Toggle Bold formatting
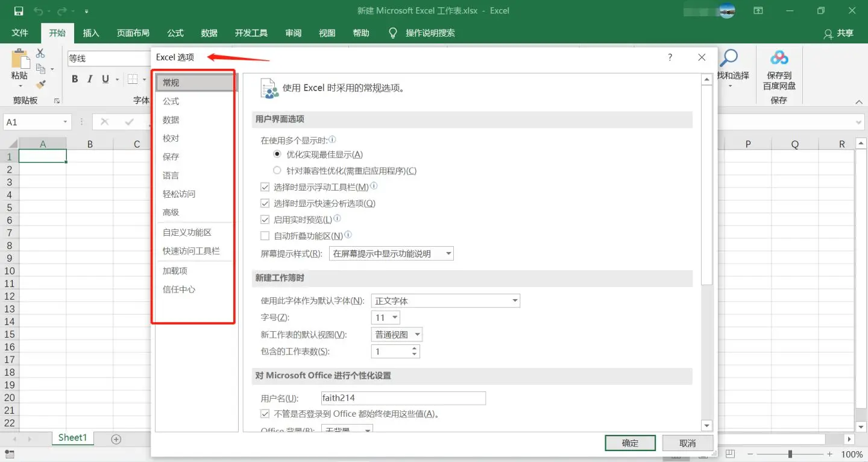The image size is (868, 462). [x=75, y=79]
